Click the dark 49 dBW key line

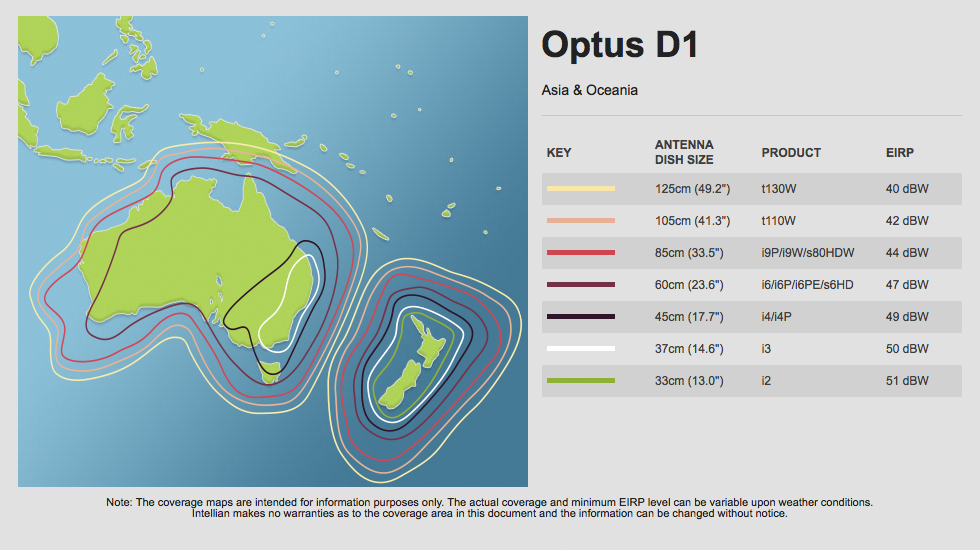point(580,317)
